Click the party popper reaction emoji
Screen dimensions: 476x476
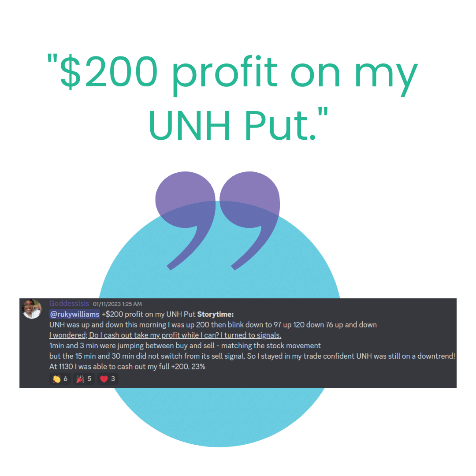80,379
